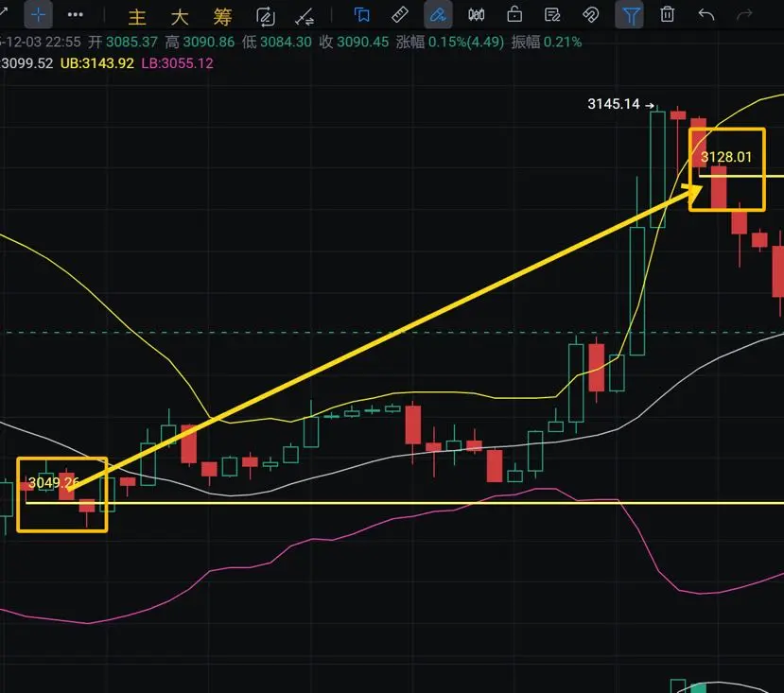Click the blue bookmark layers icon
Viewport: 784px width, 693px height.
pyautogui.click(x=361, y=15)
